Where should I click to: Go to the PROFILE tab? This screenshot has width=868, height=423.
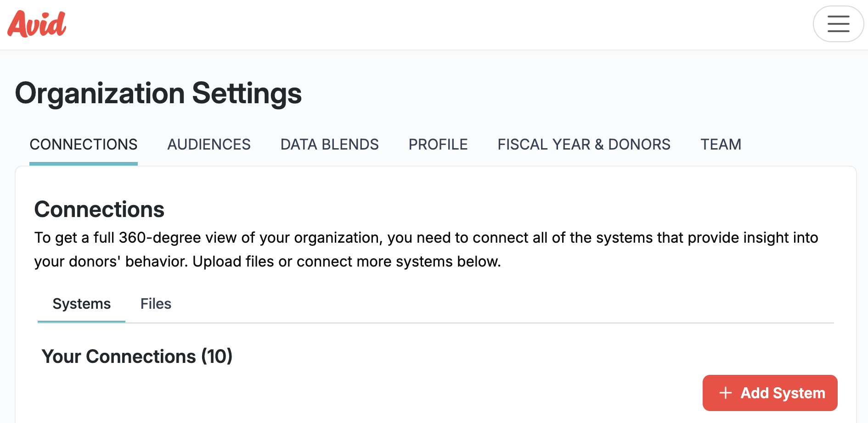[438, 145]
